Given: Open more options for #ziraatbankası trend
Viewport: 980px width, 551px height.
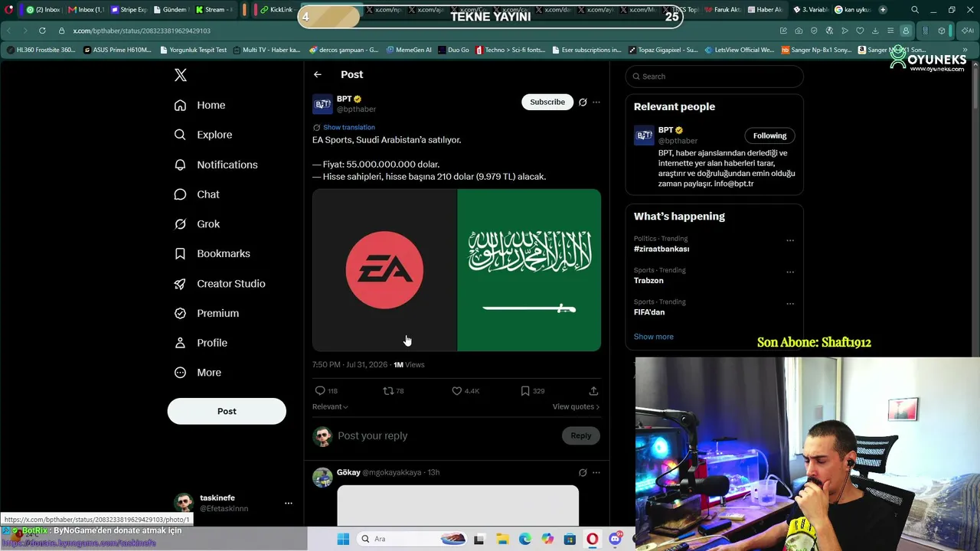Looking at the screenshot, I should pyautogui.click(x=790, y=240).
